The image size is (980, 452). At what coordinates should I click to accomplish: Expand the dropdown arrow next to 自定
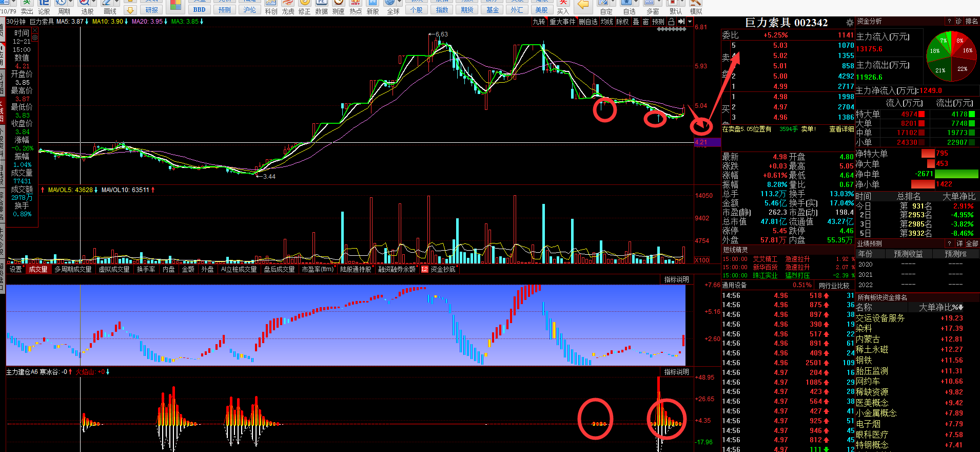tap(613, 3)
